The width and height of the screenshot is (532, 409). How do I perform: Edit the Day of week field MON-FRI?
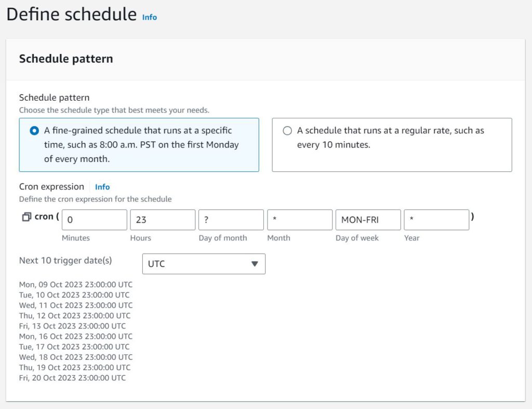point(368,220)
